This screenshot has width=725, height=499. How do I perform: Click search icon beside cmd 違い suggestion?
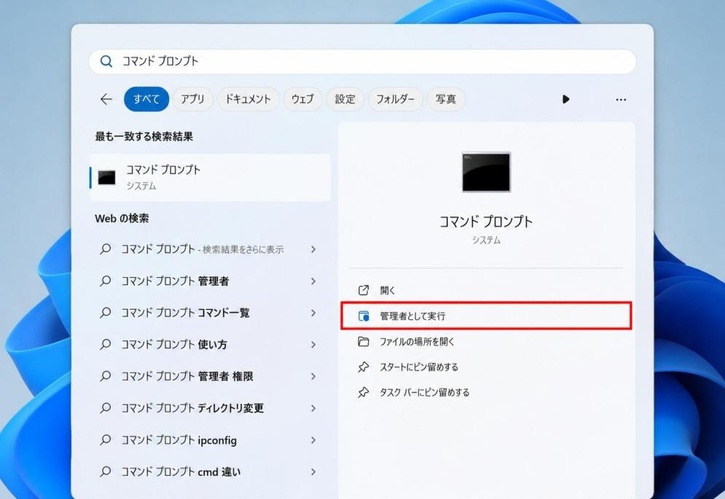pos(105,471)
